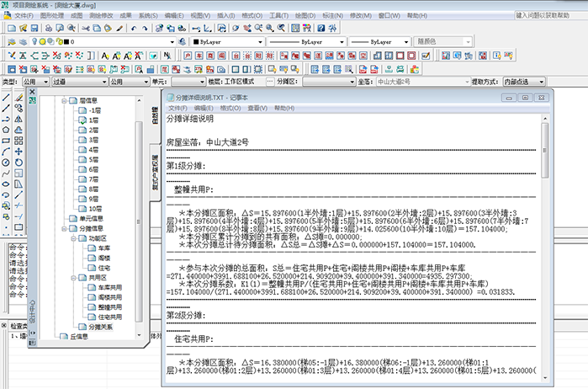
Task: Click the 帮助(H) menu in Notepad
Action: pos(283,108)
